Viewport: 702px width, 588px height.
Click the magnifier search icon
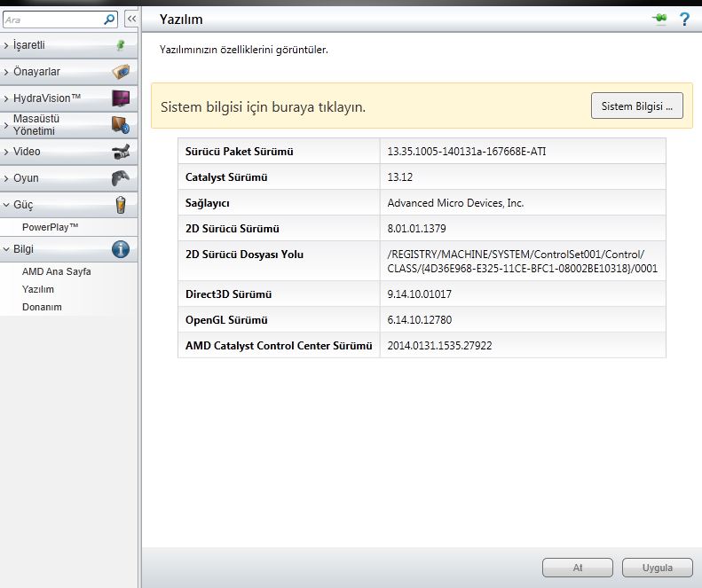tap(109, 20)
